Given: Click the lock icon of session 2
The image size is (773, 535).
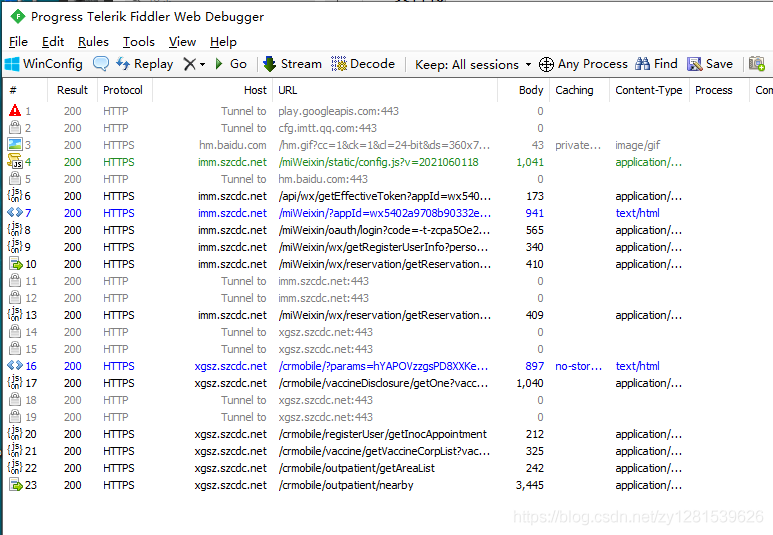Looking at the screenshot, I should (x=15, y=128).
